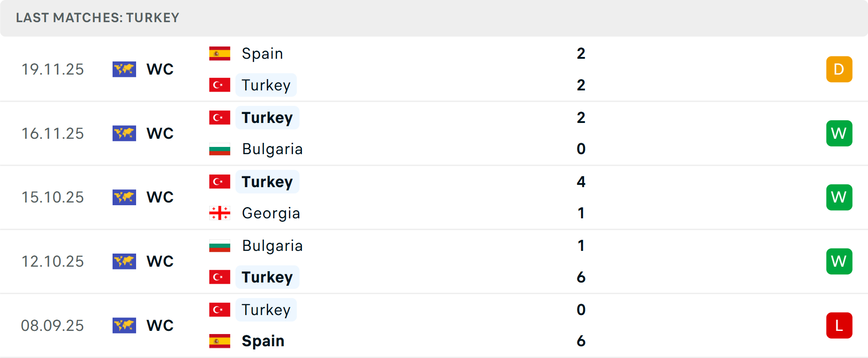Viewport: 868px width, 358px height.
Task: Click the Bulgaria flag in the 12.10.25 match
Action: click(220, 246)
